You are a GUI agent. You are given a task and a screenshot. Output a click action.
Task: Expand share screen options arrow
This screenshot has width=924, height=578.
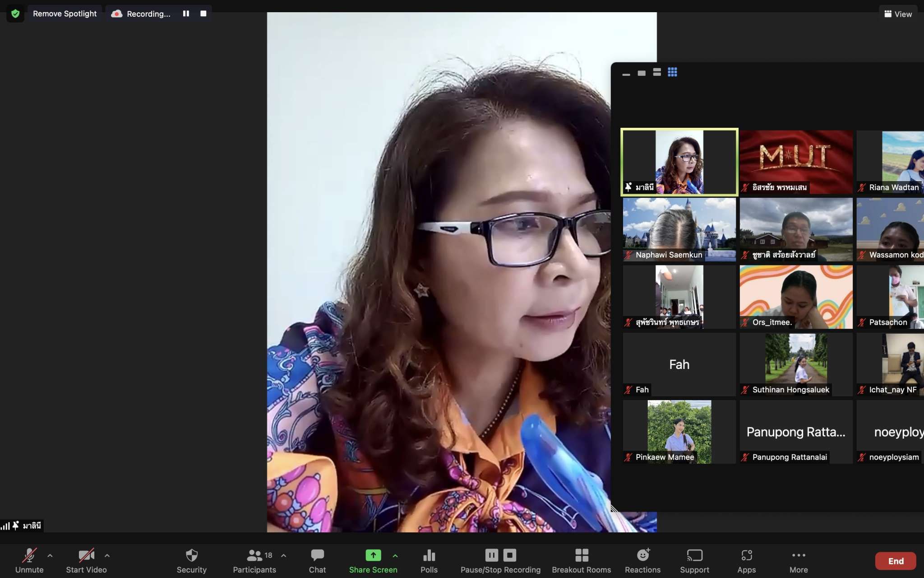pyautogui.click(x=395, y=555)
